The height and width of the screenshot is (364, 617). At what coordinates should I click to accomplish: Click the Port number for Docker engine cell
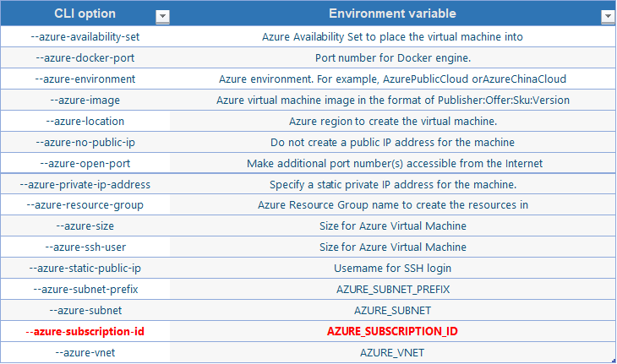392,57
